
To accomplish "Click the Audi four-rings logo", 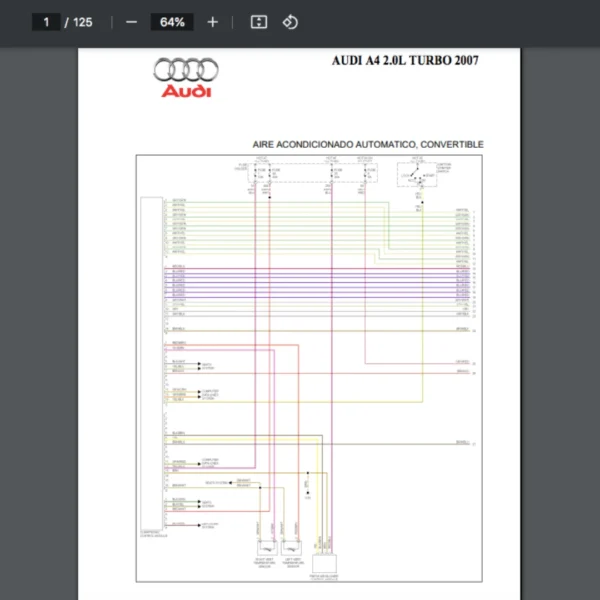I will [x=186, y=70].
